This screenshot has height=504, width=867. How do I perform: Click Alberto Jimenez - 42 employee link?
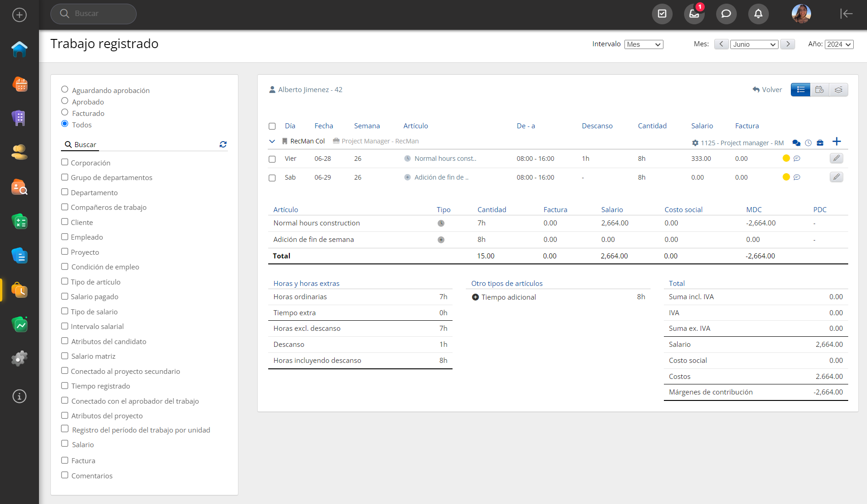click(x=310, y=90)
